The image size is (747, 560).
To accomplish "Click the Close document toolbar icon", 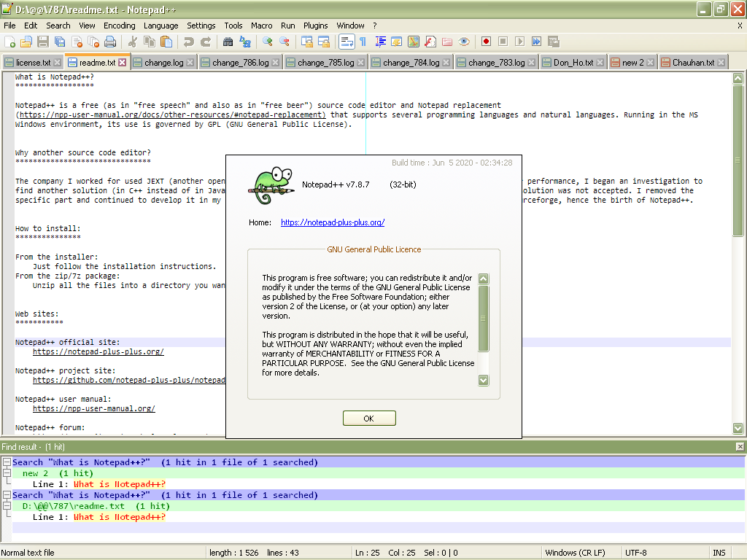I will point(77,42).
